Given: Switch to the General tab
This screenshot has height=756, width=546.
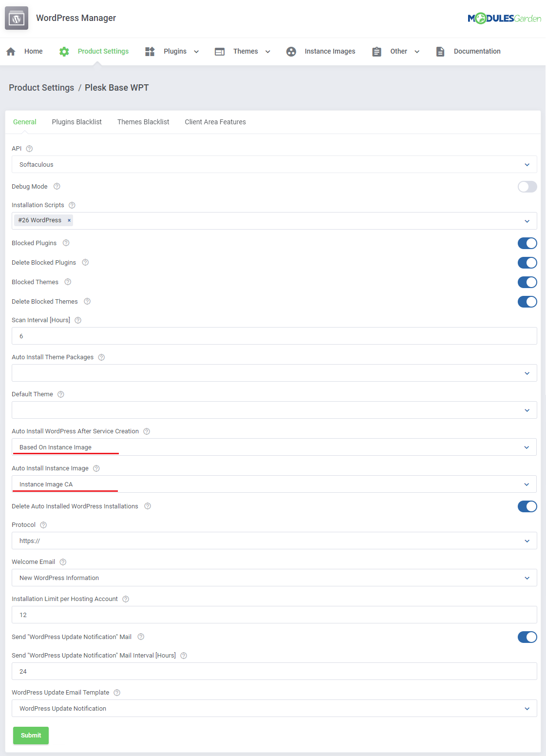Looking at the screenshot, I should coord(25,122).
